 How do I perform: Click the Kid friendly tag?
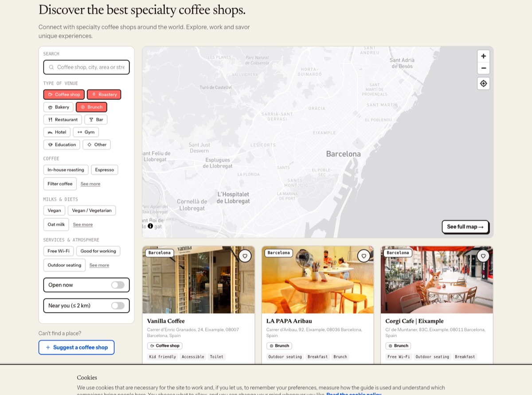coord(162,357)
